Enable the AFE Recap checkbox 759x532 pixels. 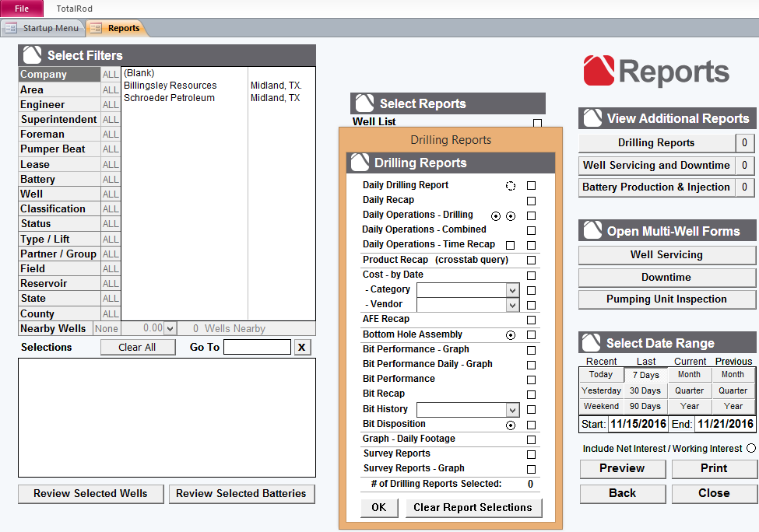click(531, 320)
